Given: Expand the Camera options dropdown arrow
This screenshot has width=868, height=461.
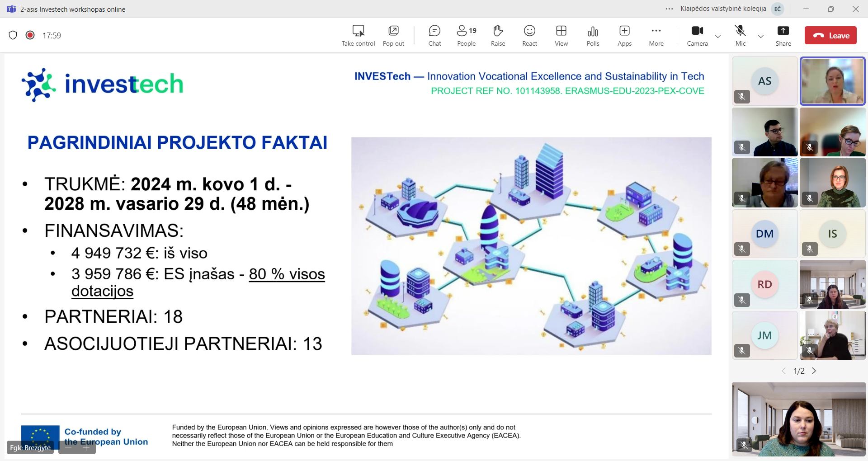Looking at the screenshot, I should pos(718,36).
